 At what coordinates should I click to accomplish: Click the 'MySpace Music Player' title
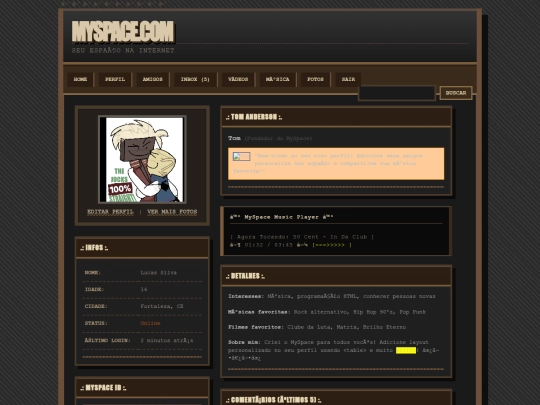click(x=281, y=217)
